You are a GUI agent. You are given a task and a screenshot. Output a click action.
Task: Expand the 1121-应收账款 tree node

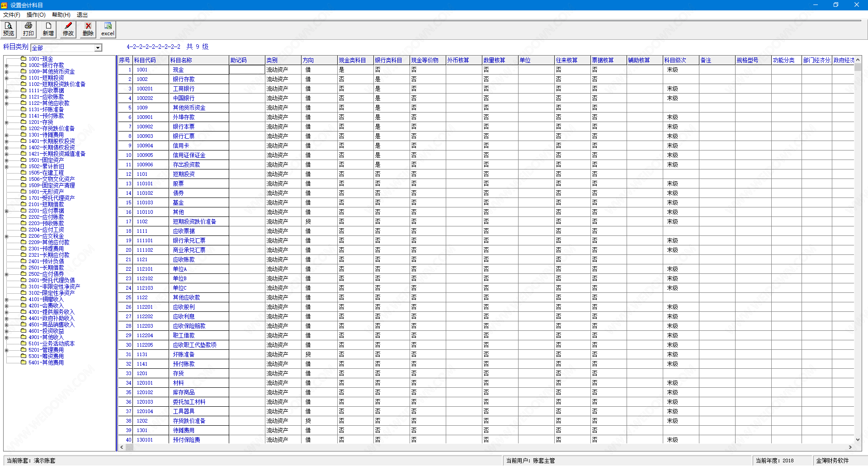[7, 97]
